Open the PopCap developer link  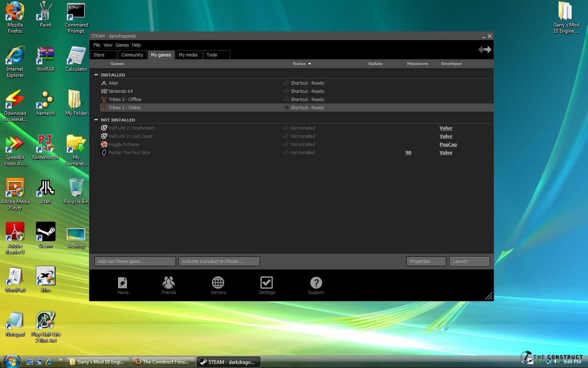(x=448, y=144)
